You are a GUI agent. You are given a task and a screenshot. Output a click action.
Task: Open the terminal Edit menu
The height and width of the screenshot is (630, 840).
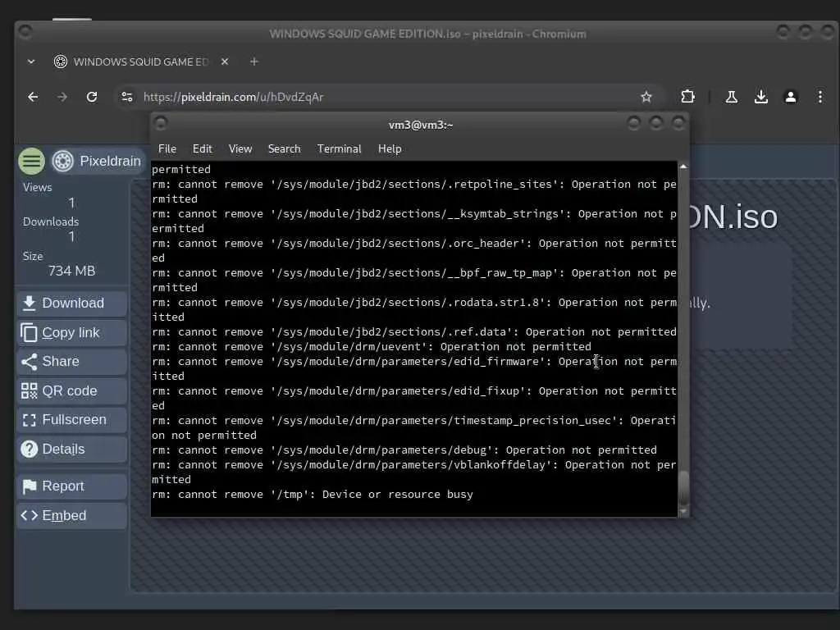click(202, 149)
